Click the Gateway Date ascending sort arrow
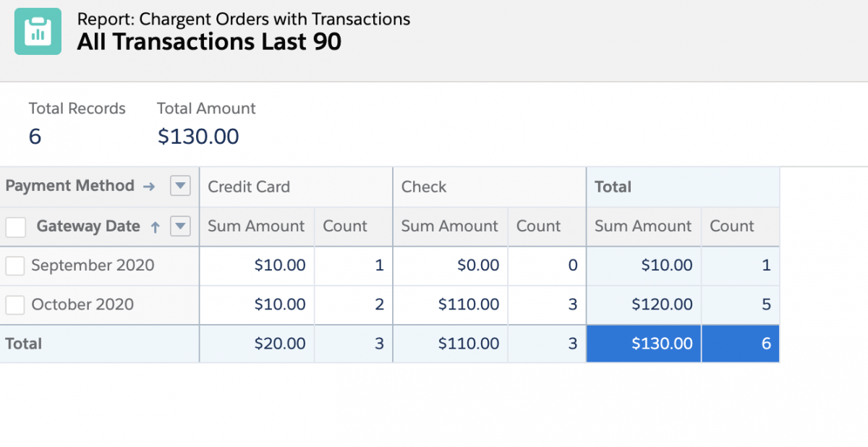This screenshot has width=868, height=447. [155, 227]
